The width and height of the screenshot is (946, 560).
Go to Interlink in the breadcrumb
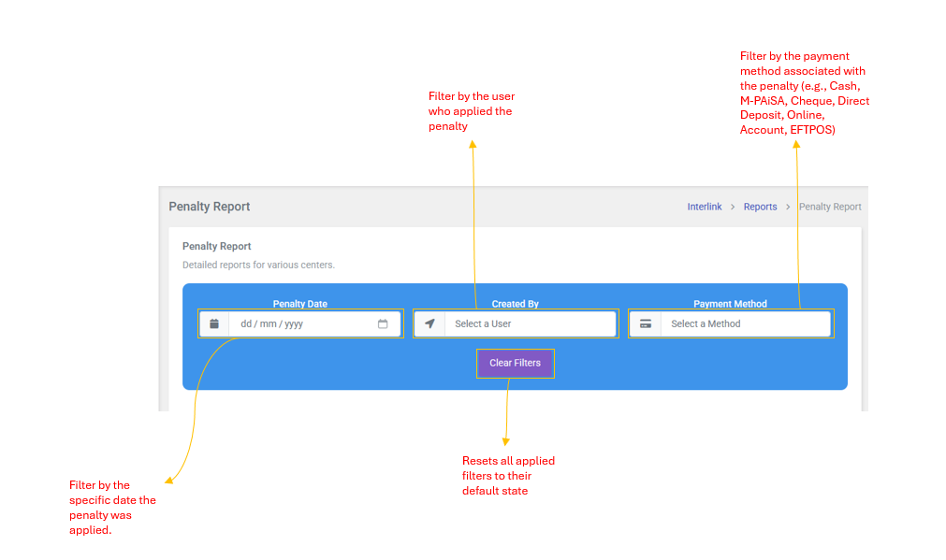705,207
